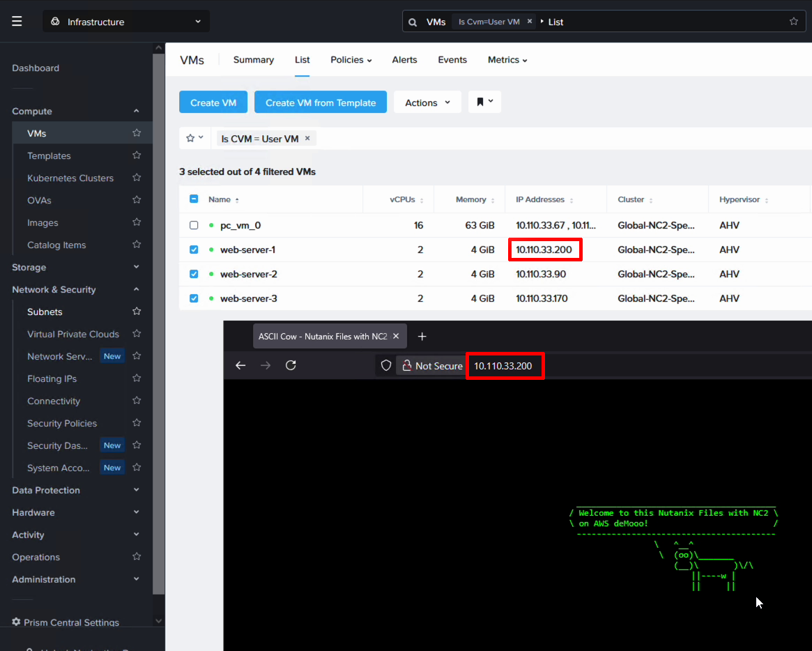Image resolution: width=812 pixels, height=651 pixels.
Task: Switch to the Events tab
Action: coord(452,59)
